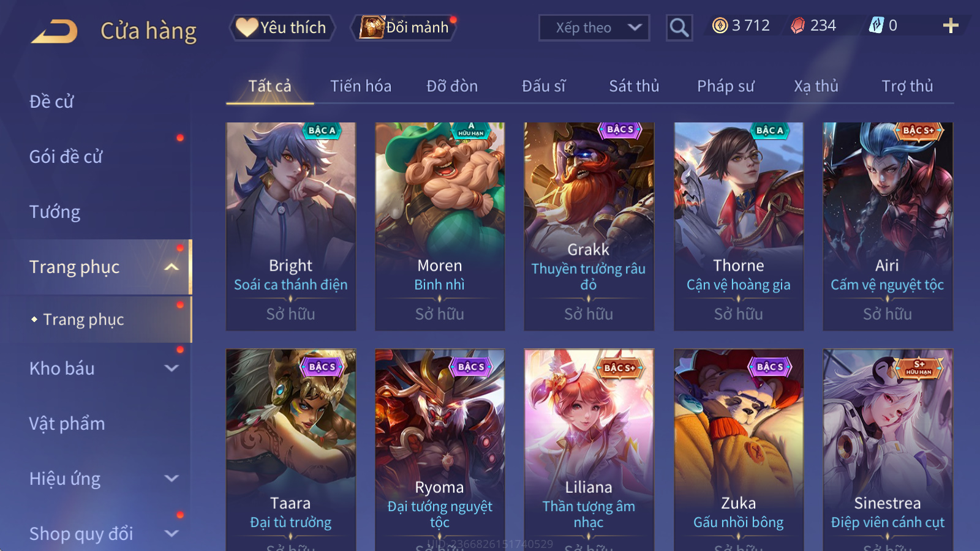Click the plus icon to add currency

pos(951,26)
